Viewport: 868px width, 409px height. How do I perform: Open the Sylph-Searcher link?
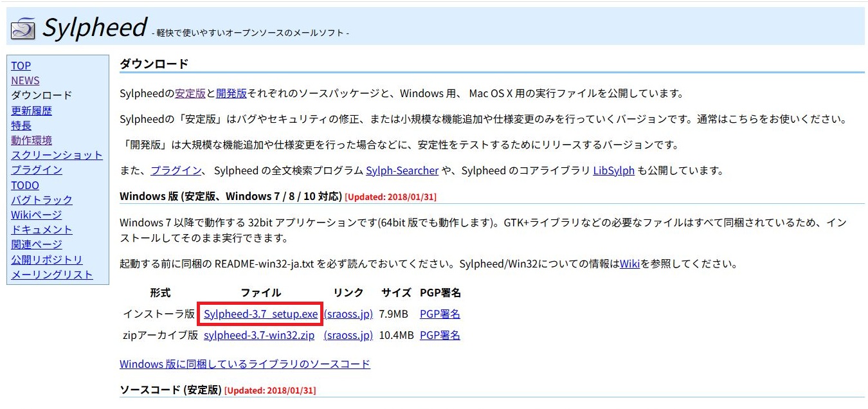click(x=402, y=170)
